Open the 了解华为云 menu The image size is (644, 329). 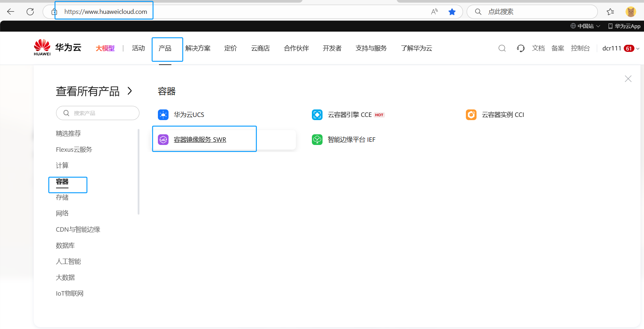pos(417,48)
